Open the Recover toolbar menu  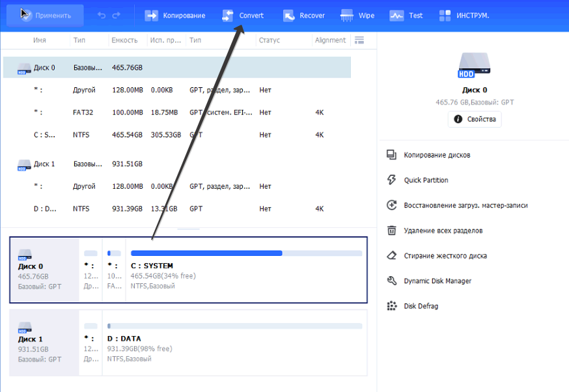(303, 15)
